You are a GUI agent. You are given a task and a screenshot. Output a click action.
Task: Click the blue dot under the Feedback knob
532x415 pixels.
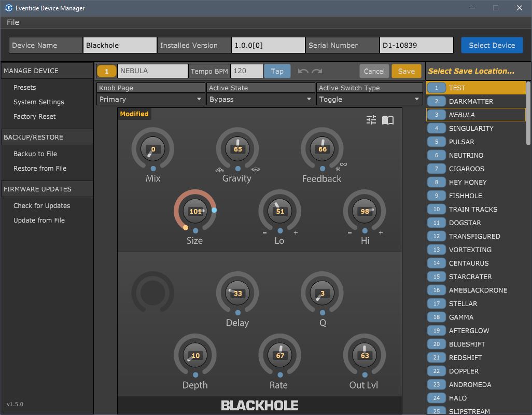(323, 169)
